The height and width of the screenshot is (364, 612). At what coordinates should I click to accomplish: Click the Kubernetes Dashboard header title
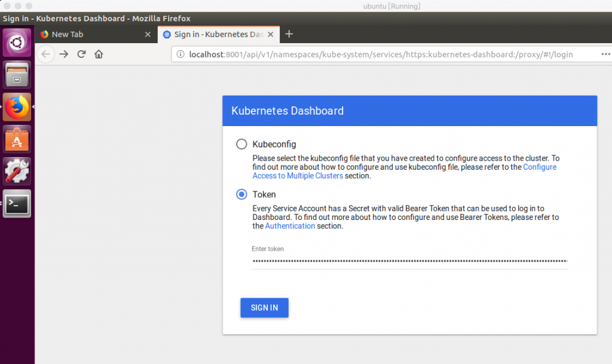point(287,111)
